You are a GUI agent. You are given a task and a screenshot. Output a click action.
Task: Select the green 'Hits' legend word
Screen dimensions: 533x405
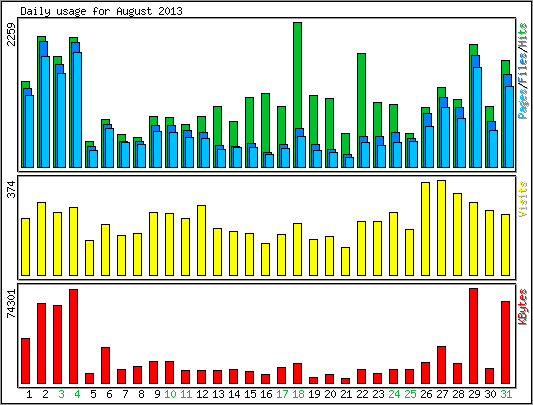(522, 36)
